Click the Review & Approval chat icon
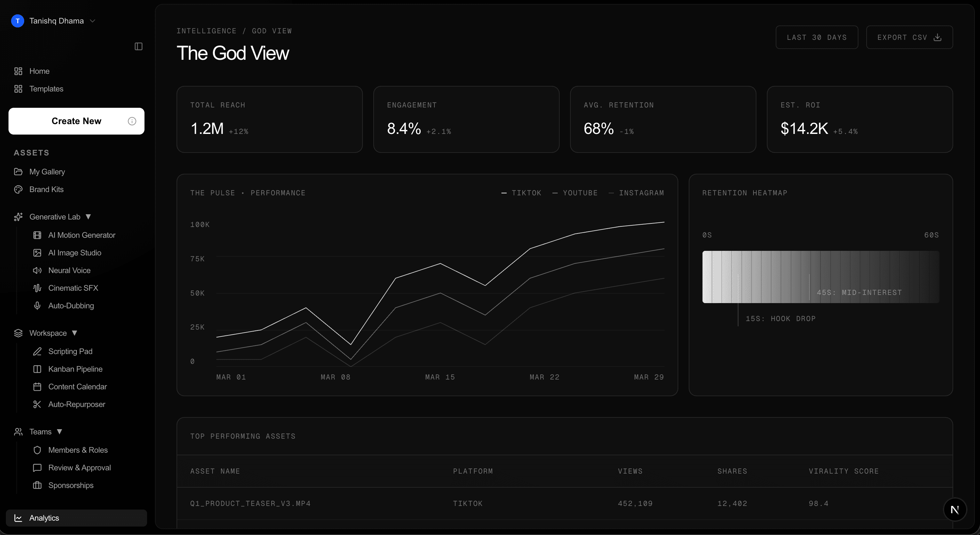Screen dimensions: 980x535 click(x=37, y=468)
